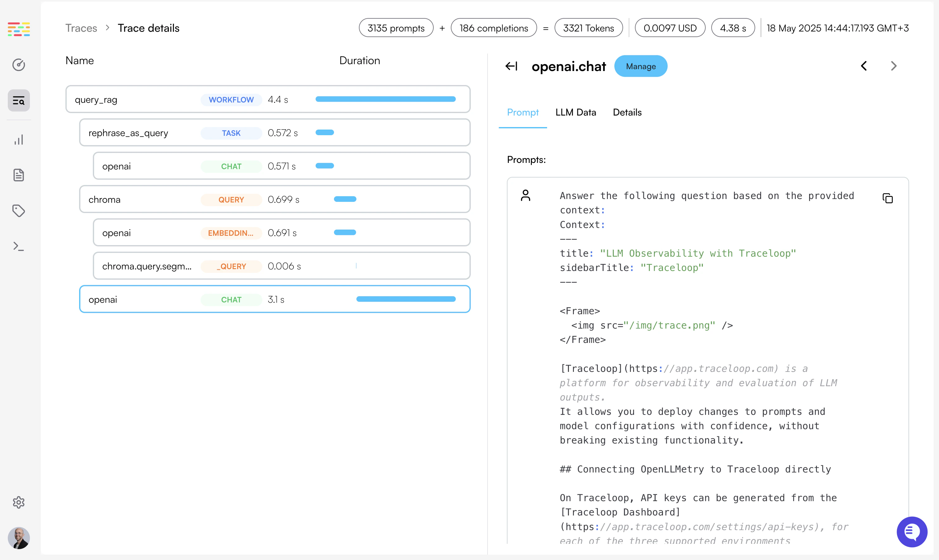Screen dimensions: 939x560
Task: Go to next span with right chevron
Action: pyautogui.click(x=893, y=66)
